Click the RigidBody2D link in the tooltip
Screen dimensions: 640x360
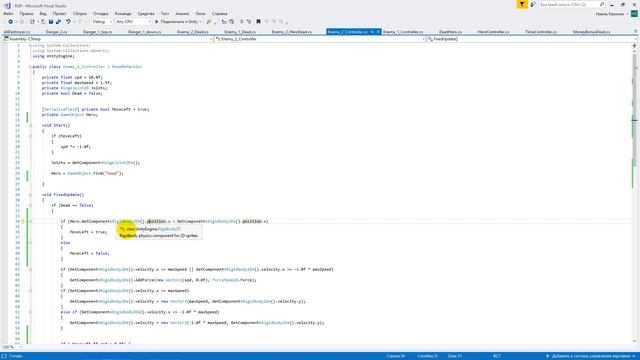[x=169, y=229]
